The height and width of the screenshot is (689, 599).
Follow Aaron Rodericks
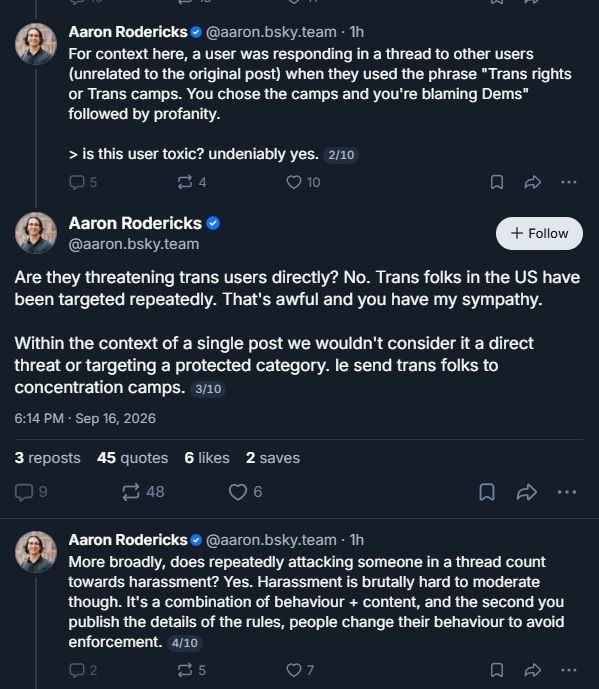[x=539, y=233]
